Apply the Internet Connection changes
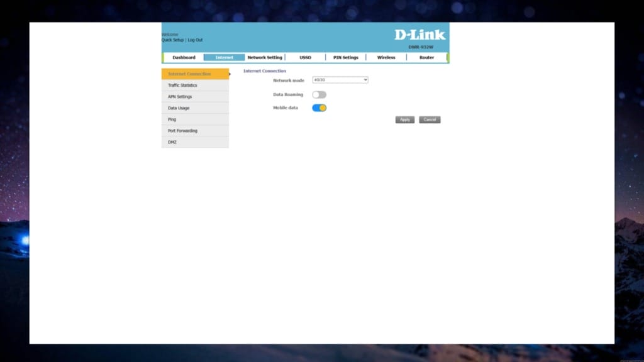 (404, 119)
